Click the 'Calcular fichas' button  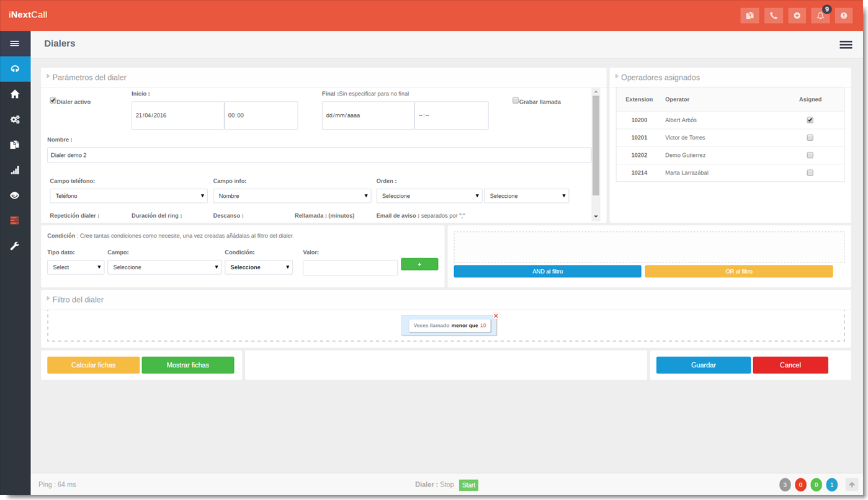pos(93,365)
